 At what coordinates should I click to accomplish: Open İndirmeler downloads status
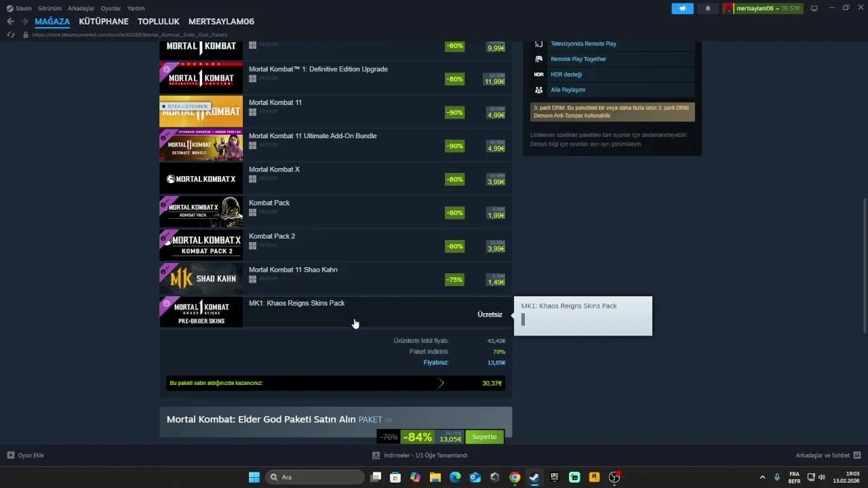point(420,455)
